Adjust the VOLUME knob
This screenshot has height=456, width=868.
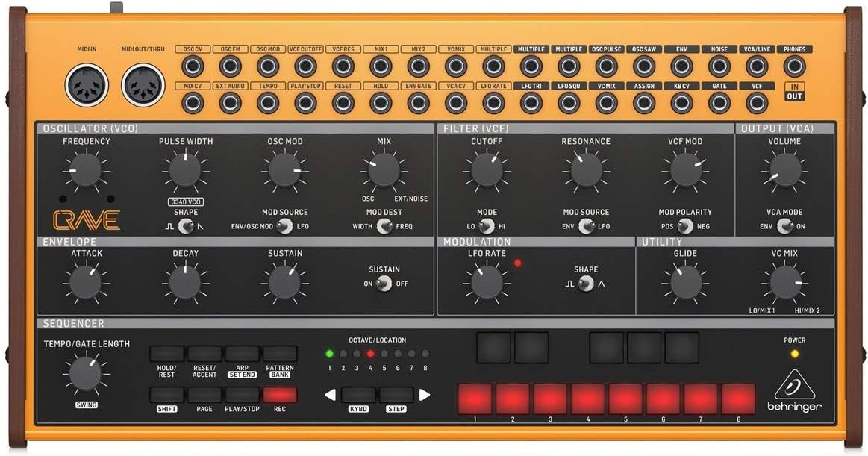click(x=784, y=172)
